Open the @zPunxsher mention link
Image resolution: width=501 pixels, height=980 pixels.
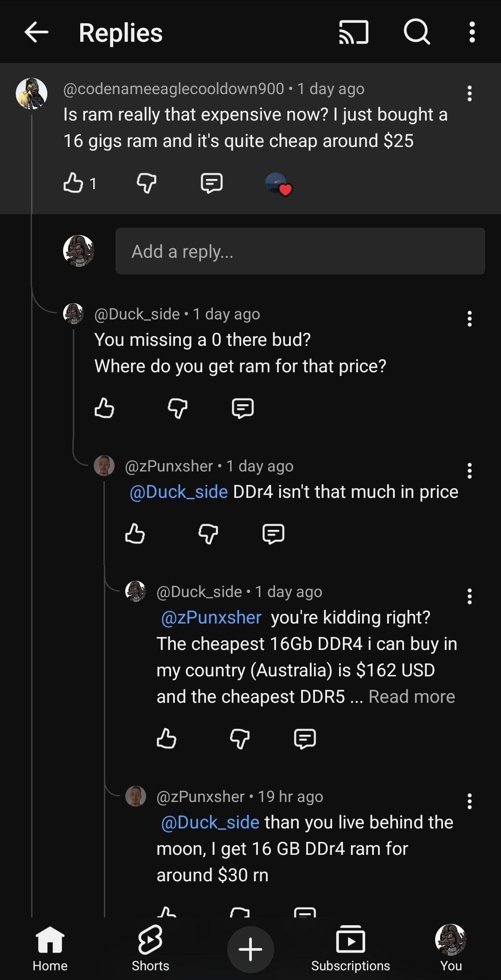pos(211,618)
